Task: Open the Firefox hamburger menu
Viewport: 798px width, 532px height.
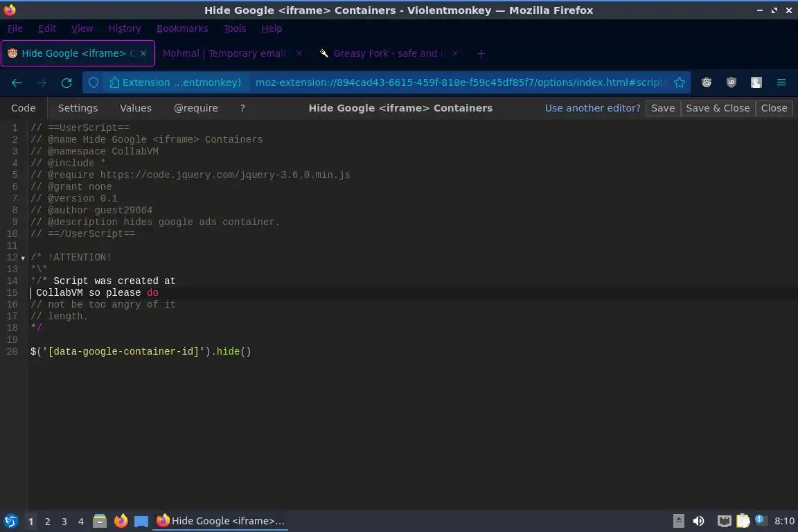Action: tap(781, 82)
